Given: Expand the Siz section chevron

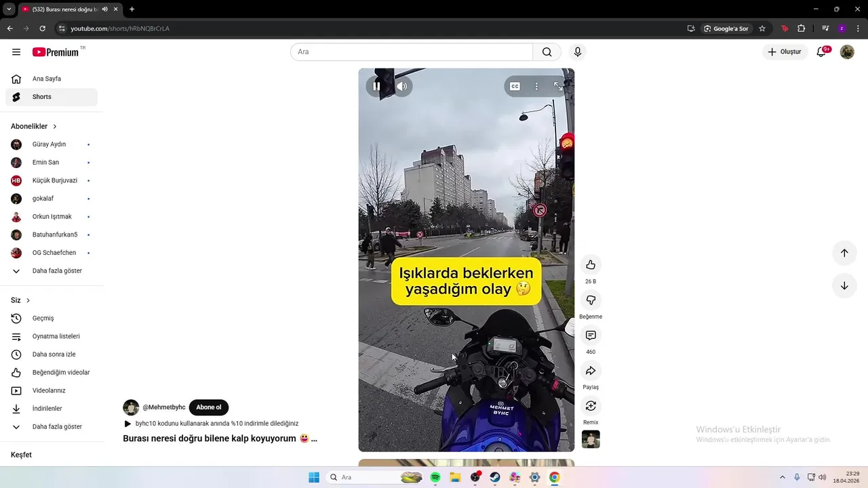Looking at the screenshot, I should (x=28, y=300).
